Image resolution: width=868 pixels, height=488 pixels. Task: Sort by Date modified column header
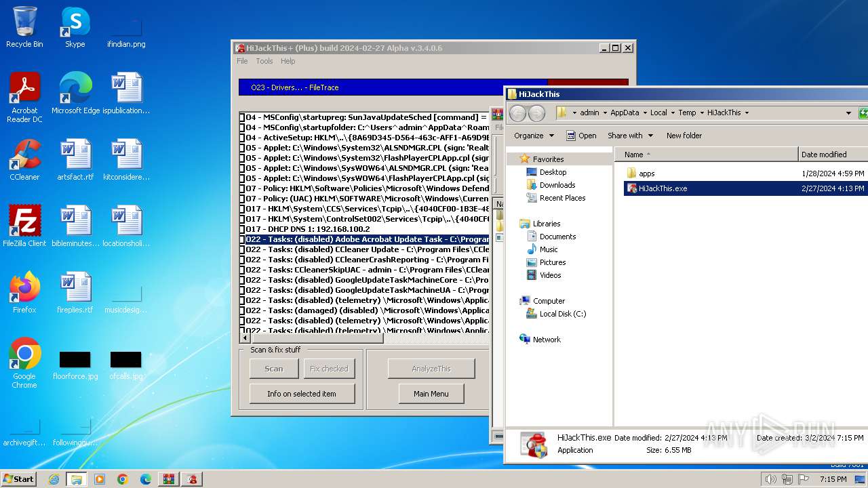click(833, 155)
